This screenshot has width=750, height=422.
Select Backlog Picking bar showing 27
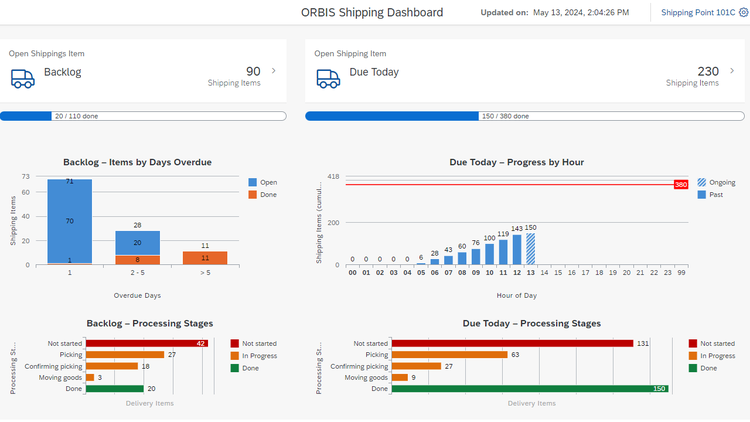click(x=125, y=355)
